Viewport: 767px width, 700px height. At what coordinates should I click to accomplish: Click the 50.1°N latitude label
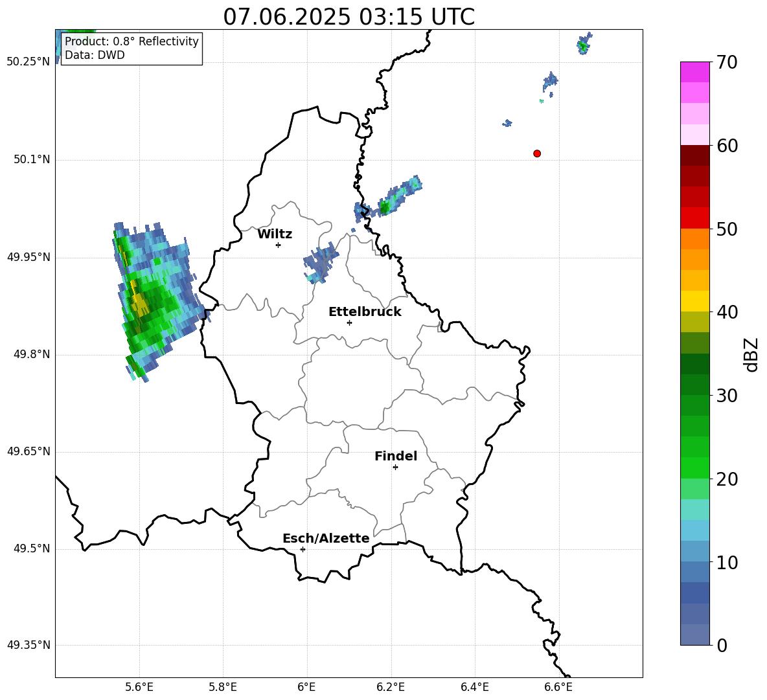tap(32, 159)
